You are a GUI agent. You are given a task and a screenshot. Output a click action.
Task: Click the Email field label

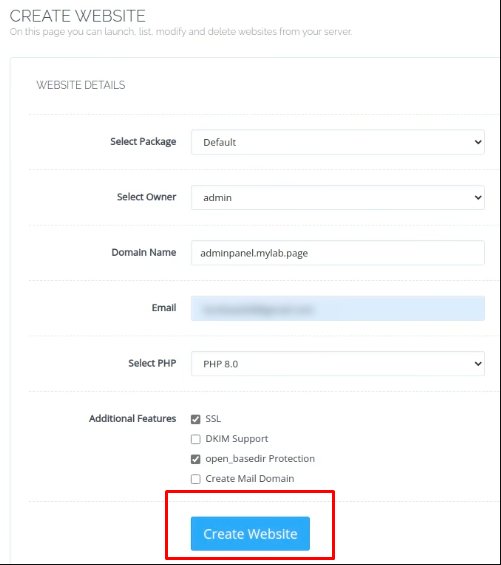[x=164, y=308]
